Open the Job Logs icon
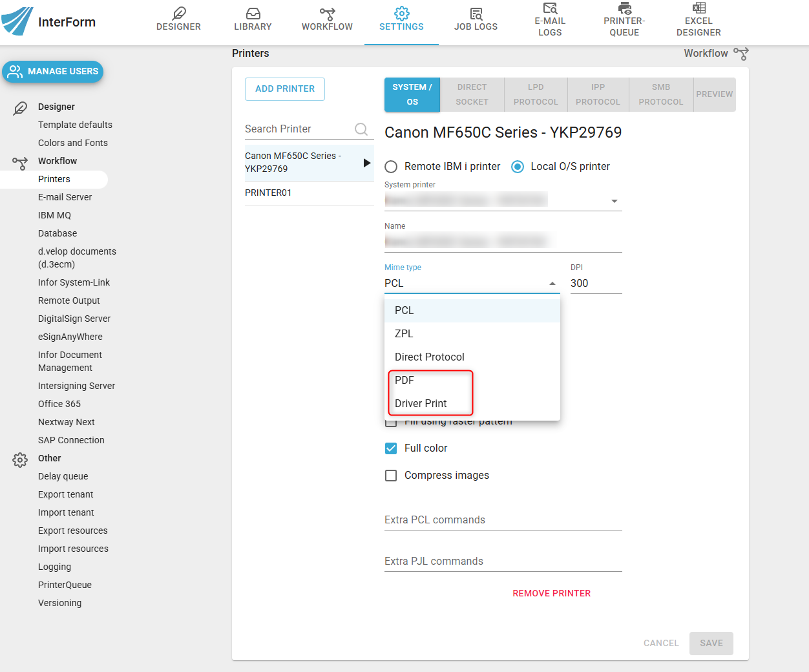 pyautogui.click(x=476, y=13)
